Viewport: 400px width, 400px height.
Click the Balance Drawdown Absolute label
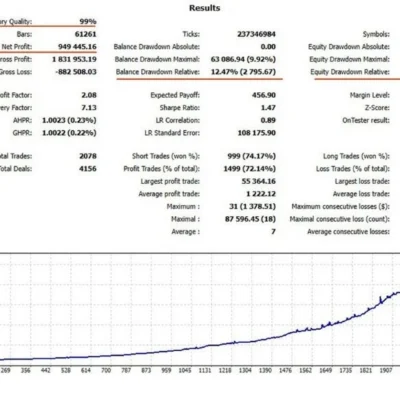coord(157,47)
